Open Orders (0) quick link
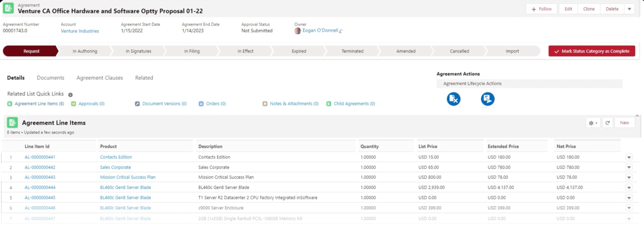644x231 pixels. pos(216,104)
